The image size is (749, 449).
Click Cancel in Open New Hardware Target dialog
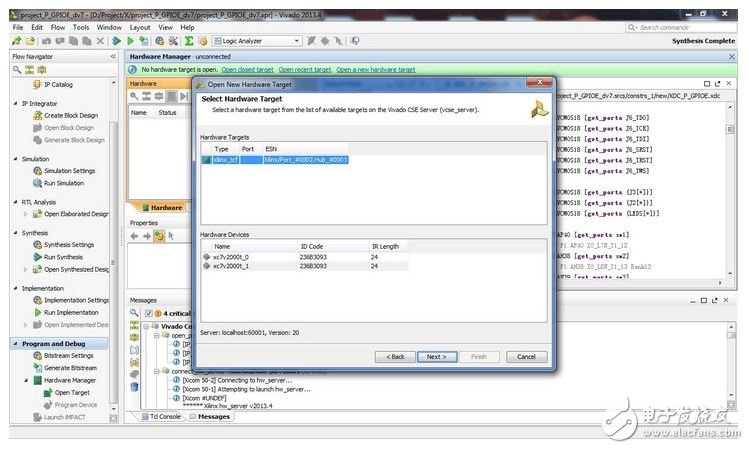point(526,356)
